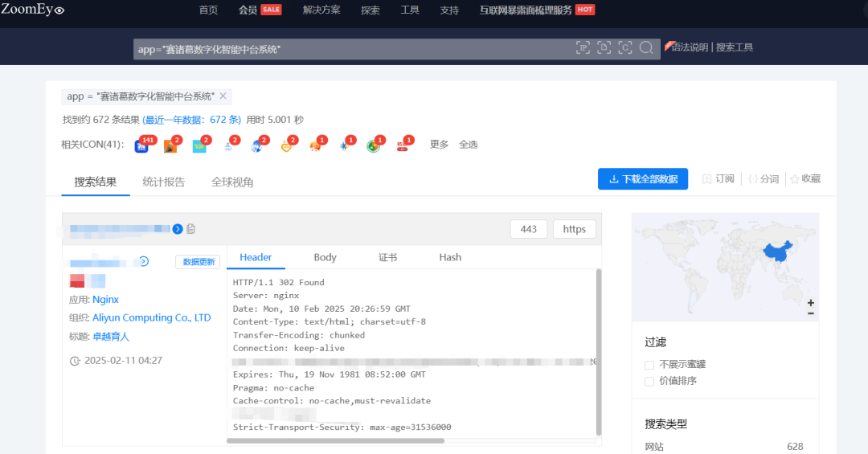Click the vertical scrollbar of header panel
This screenshot has height=454, width=868.
599,352
